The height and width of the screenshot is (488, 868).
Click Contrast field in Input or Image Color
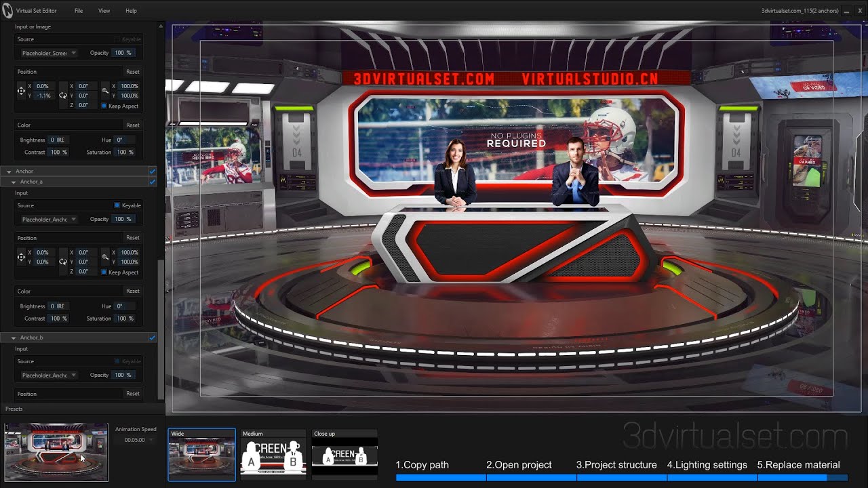(x=58, y=152)
